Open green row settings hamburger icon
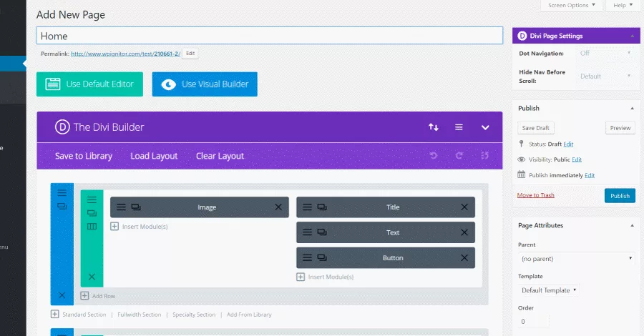 pyautogui.click(x=92, y=199)
